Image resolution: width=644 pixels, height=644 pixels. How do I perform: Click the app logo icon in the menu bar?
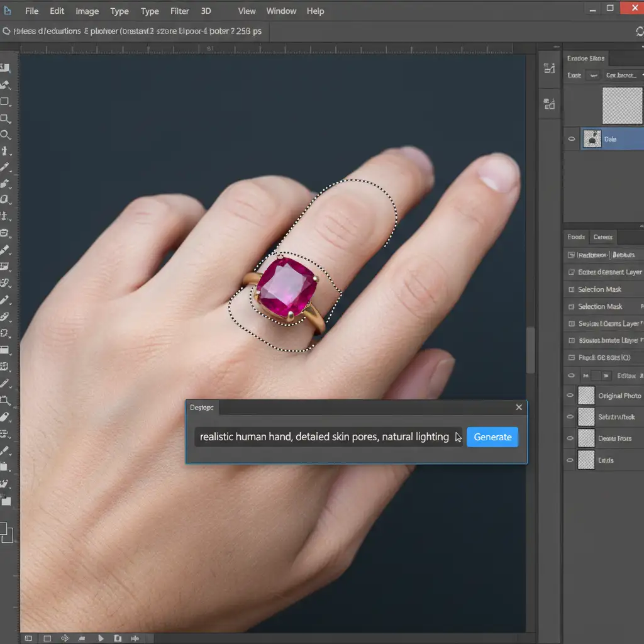pyautogui.click(x=7, y=11)
